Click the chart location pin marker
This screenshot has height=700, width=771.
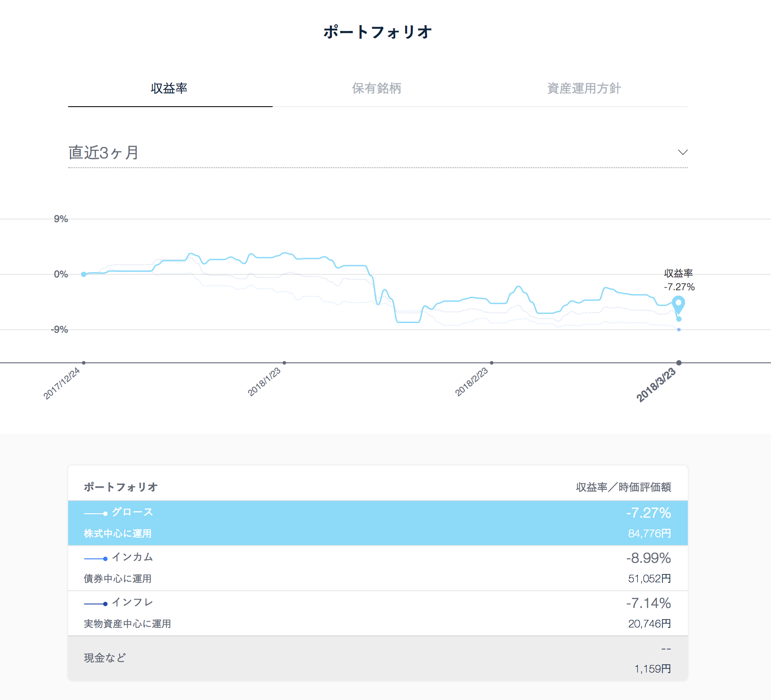coord(678,305)
